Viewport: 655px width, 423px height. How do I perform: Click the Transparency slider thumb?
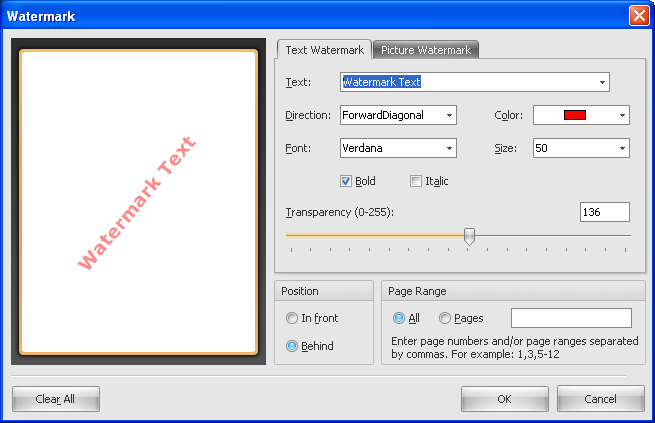tap(470, 236)
